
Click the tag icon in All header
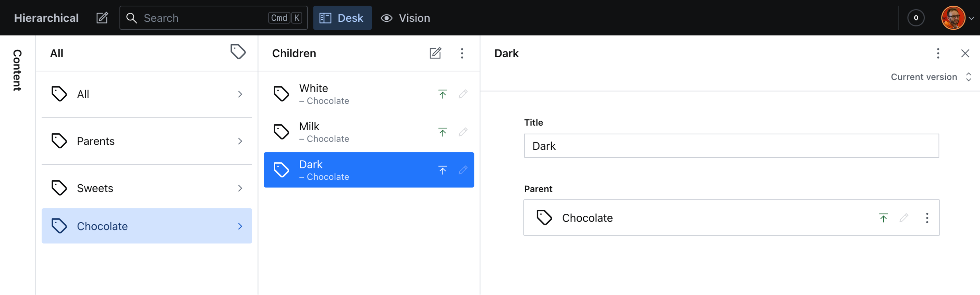[x=238, y=52]
